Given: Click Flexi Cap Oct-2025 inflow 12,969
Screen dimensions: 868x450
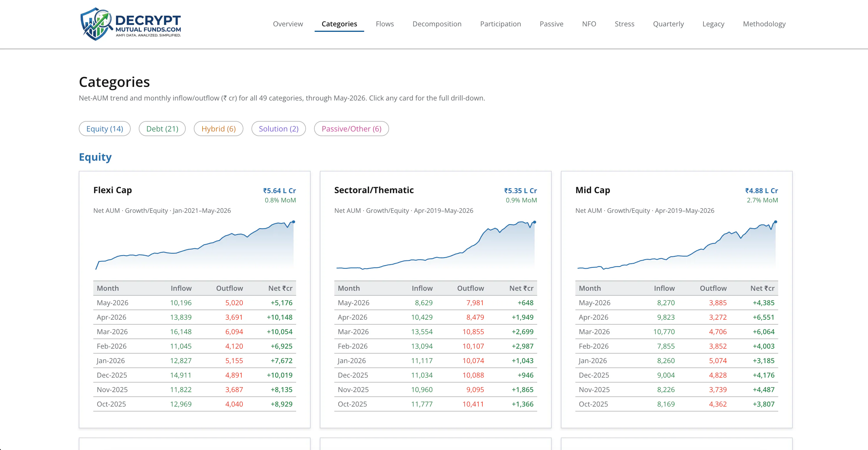Looking at the screenshot, I should pyautogui.click(x=180, y=404).
